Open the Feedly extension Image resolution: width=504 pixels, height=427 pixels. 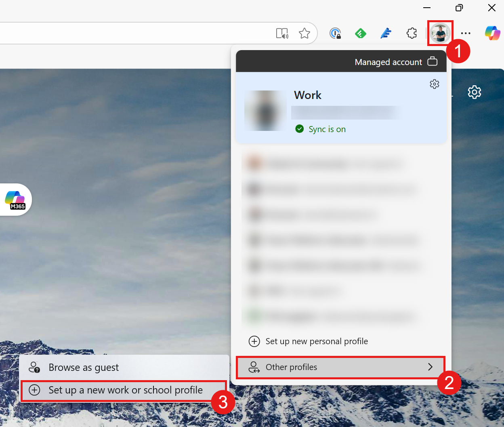pyautogui.click(x=361, y=33)
